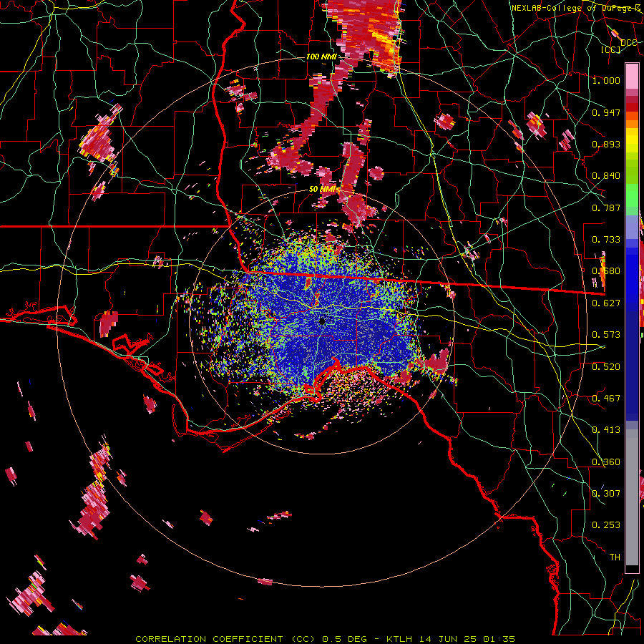Select the 0.840 color scale label

pos(606,176)
